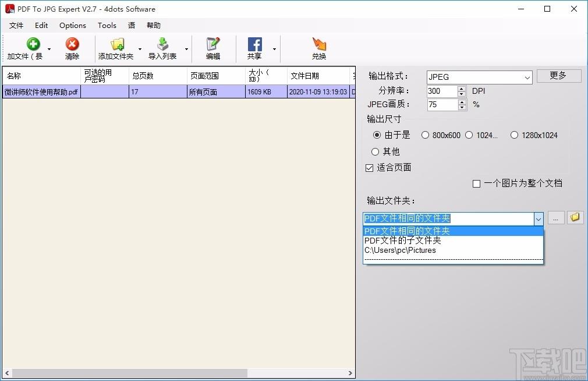This screenshot has height=381, width=588.
Task: Click the 2020-11-09 13:19:03 date cell
Action: [x=318, y=92]
